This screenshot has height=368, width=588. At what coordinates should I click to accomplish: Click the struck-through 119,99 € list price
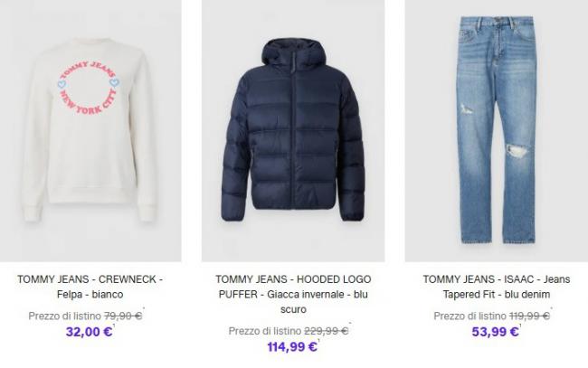[529, 316]
